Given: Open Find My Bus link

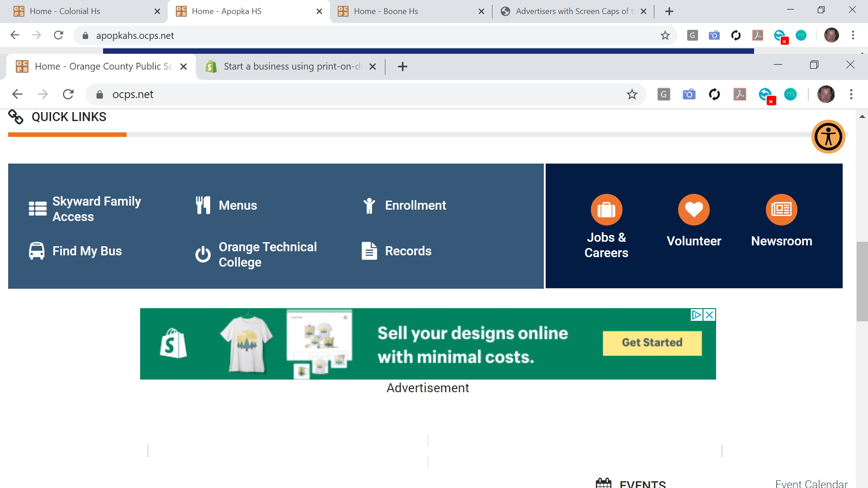Looking at the screenshot, I should tap(87, 251).
